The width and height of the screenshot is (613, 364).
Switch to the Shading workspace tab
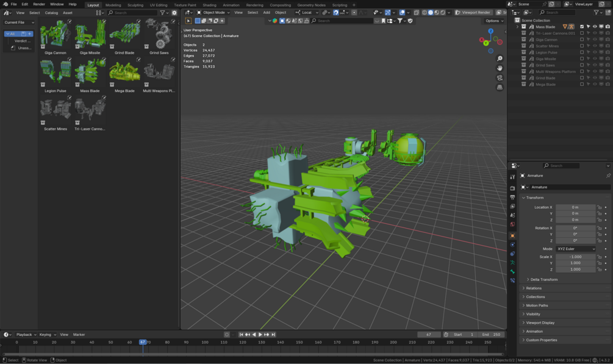[209, 5]
